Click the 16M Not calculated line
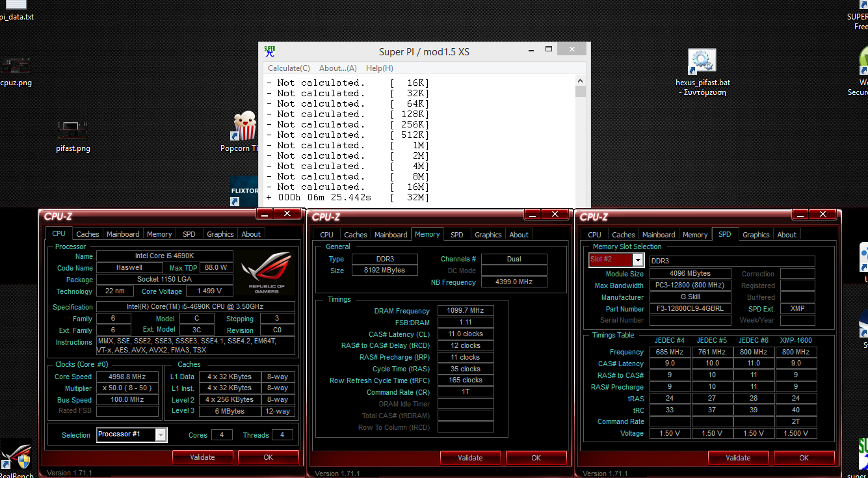 tap(348, 187)
